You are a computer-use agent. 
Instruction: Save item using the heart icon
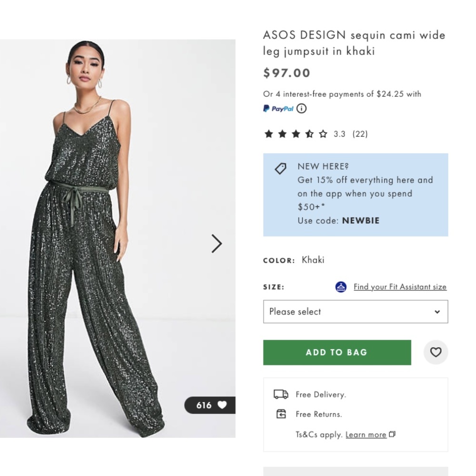point(436,352)
